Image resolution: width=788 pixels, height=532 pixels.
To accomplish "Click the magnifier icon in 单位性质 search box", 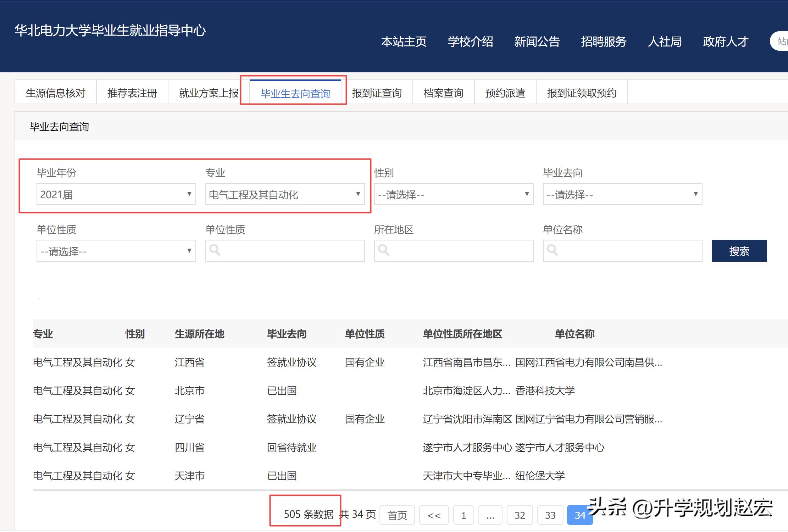I will pos(215,251).
